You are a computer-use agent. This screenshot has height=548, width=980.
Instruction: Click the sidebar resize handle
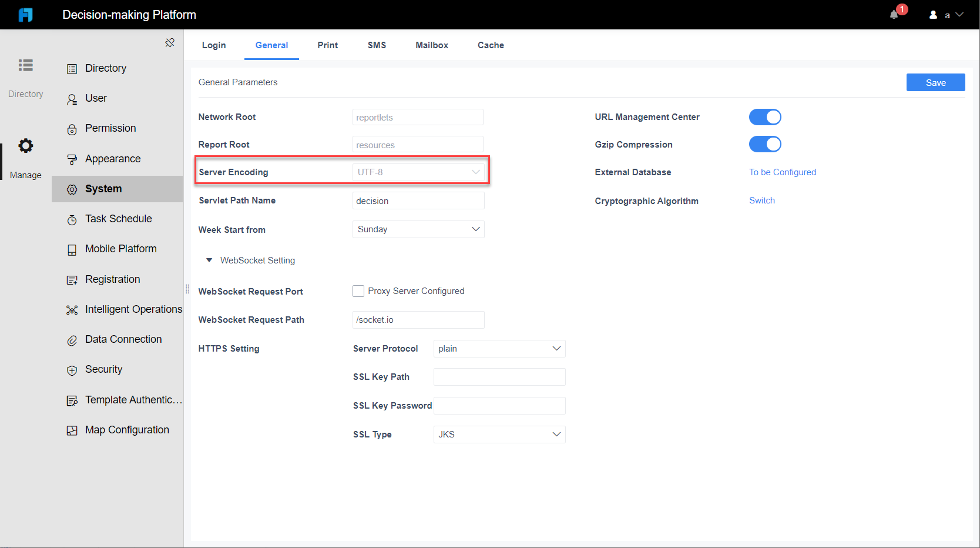click(x=187, y=289)
